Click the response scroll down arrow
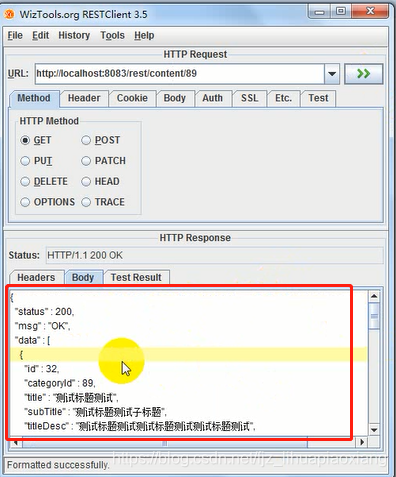The width and height of the screenshot is (396, 477). [x=374, y=430]
